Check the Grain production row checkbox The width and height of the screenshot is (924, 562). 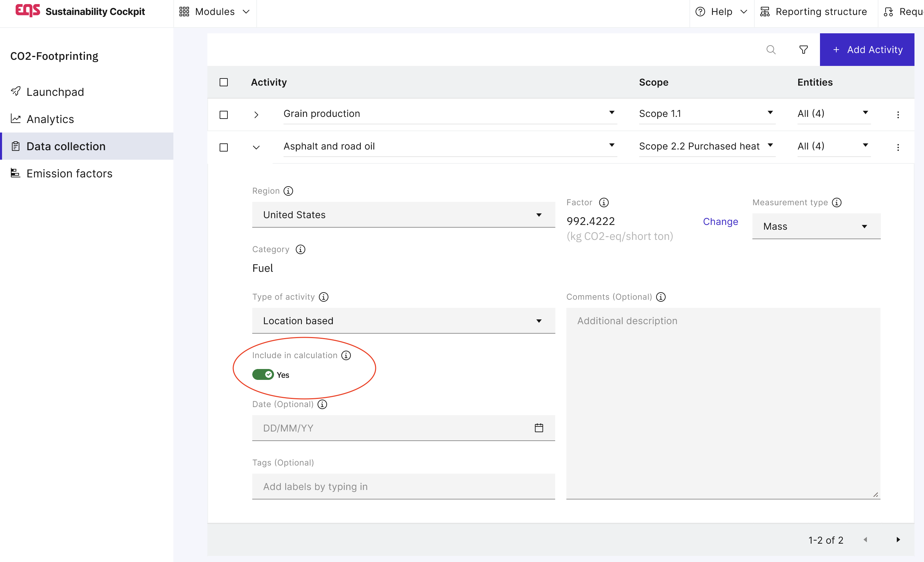(x=223, y=115)
